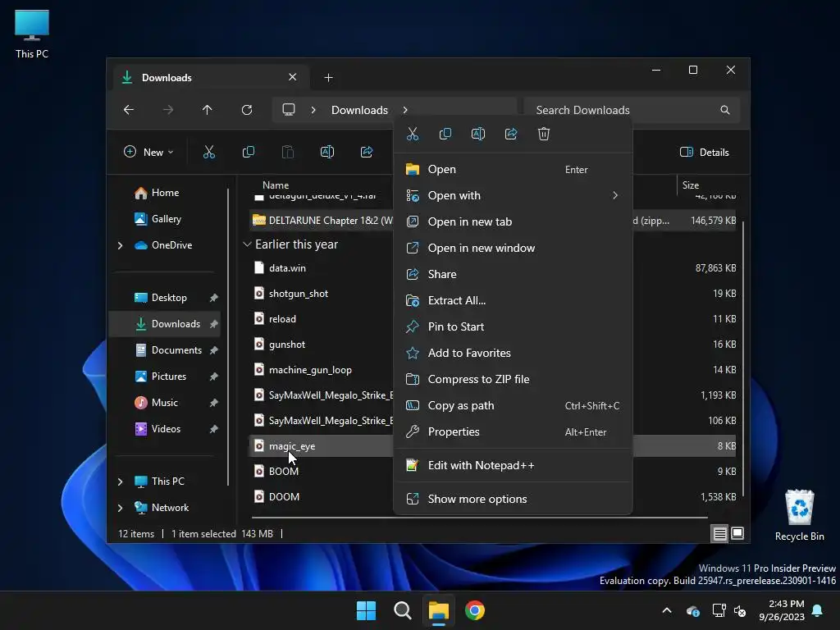Click Copy icon in context menu top row
This screenshot has height=630, width=840.
tap(445, 134)
